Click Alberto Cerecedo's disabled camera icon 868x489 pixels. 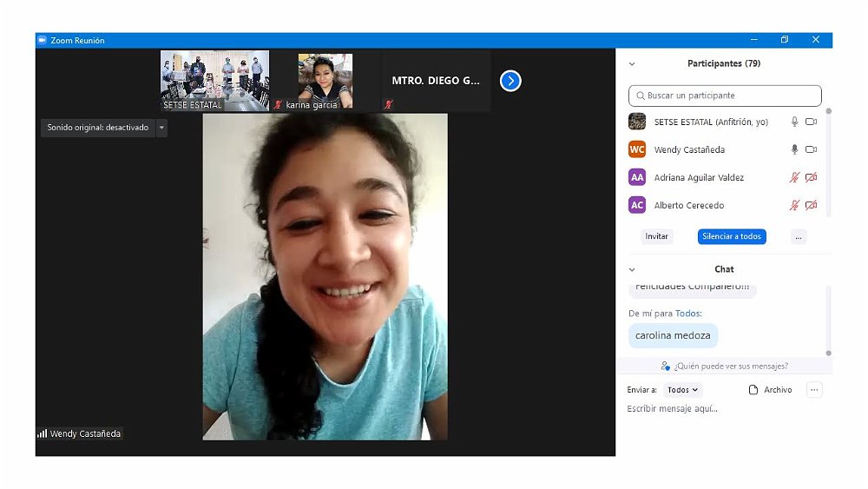(x=811, y=205)
